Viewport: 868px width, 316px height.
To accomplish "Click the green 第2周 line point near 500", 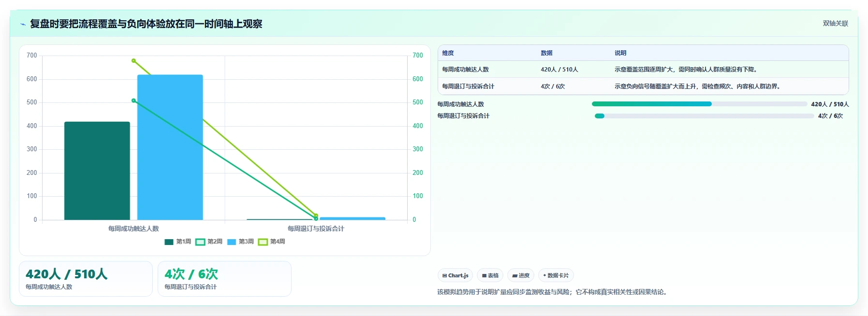I will 133,101.
